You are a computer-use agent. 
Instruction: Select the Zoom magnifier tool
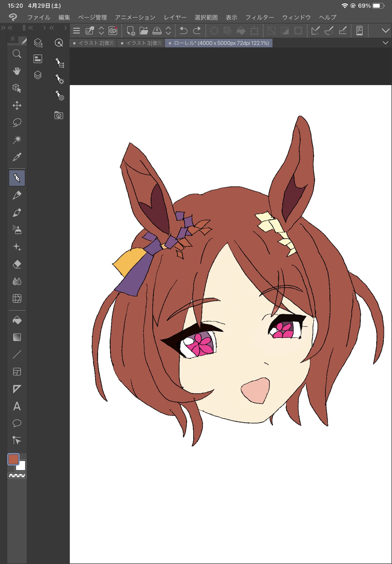tap(17, 54)
